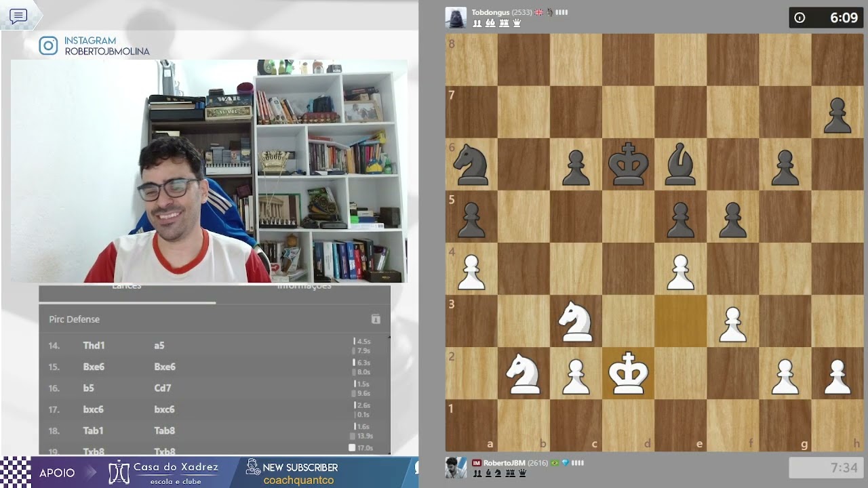Click the 9.6s move time in row 16
The height and width of the screenshot is (488, 868).
363,393
